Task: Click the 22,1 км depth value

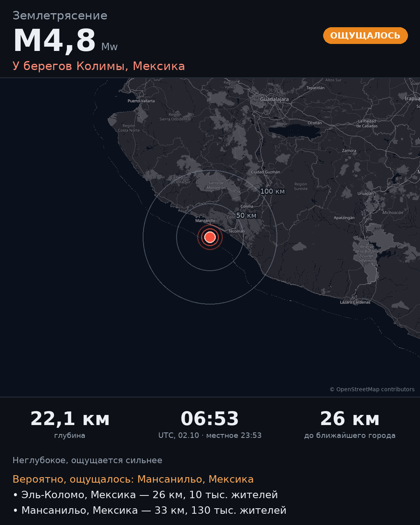Action: [x=70, y=419]
